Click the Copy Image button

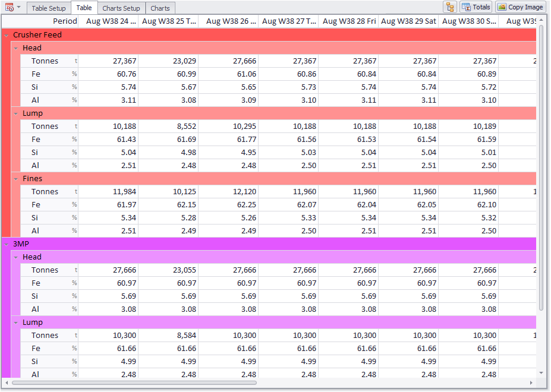pyautogui.click(x=521, y=7)
